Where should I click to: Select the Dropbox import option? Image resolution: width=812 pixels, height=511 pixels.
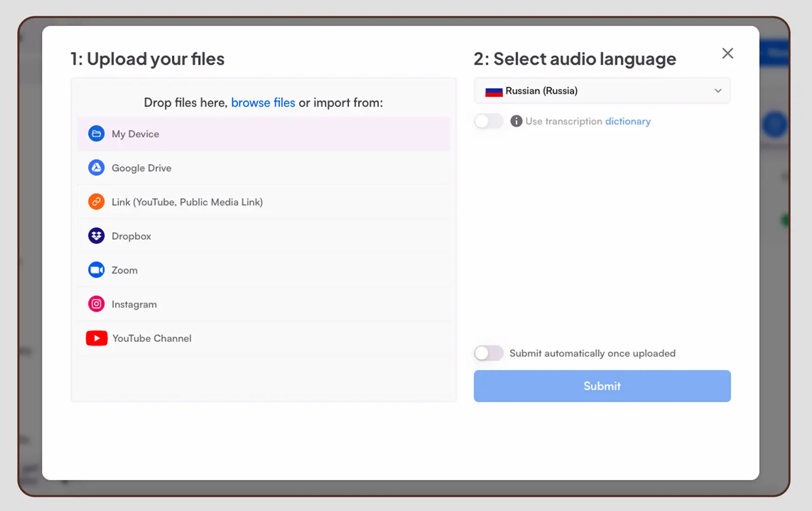pyautogui.click(x=131, y=236)
